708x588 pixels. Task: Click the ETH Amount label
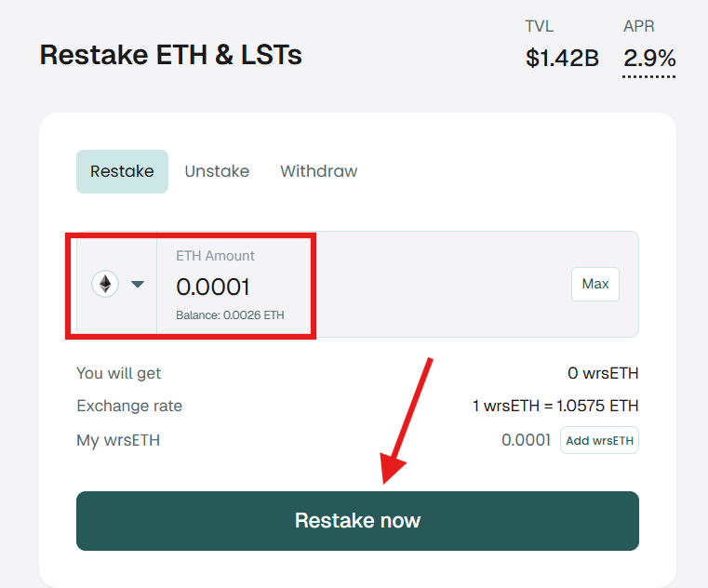(x=215, y=256)
